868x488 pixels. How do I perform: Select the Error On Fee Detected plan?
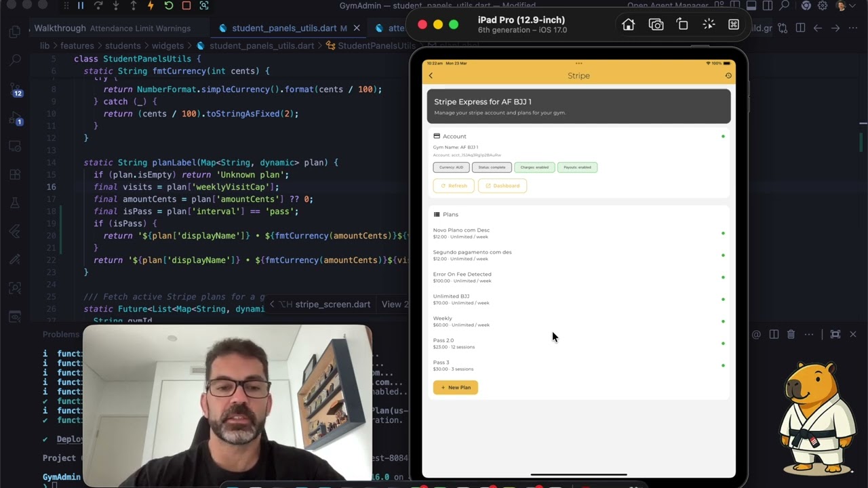[578, 277]
